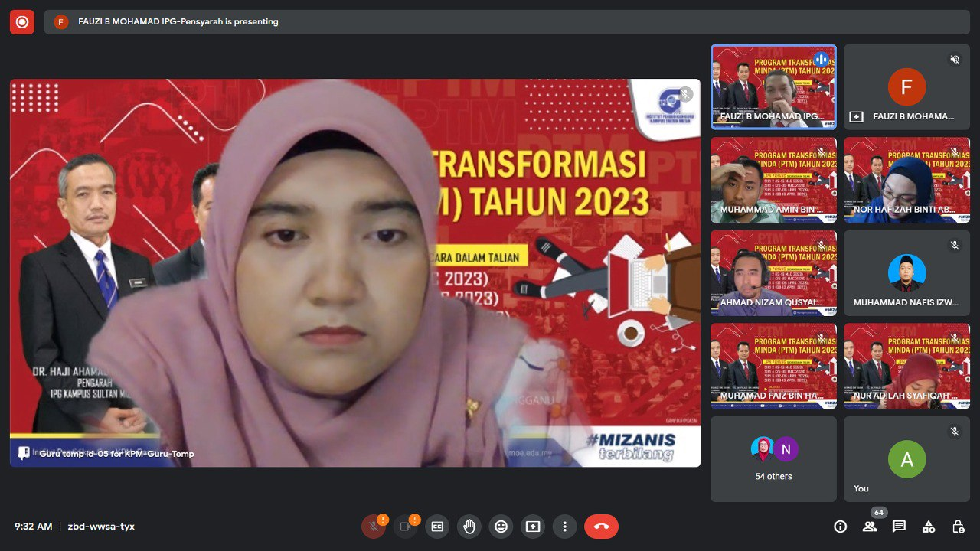Click the orange F avatar on the presentation tile

(x=906, y=87)
